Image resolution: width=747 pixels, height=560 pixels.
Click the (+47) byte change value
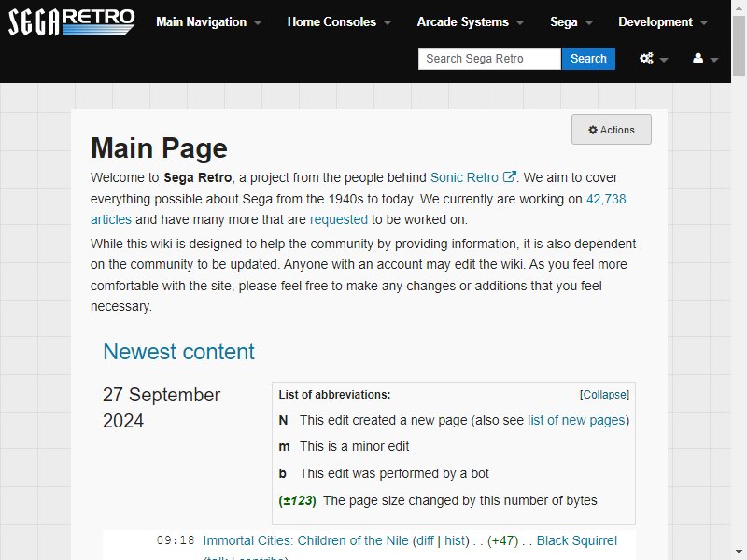(503, 541)
